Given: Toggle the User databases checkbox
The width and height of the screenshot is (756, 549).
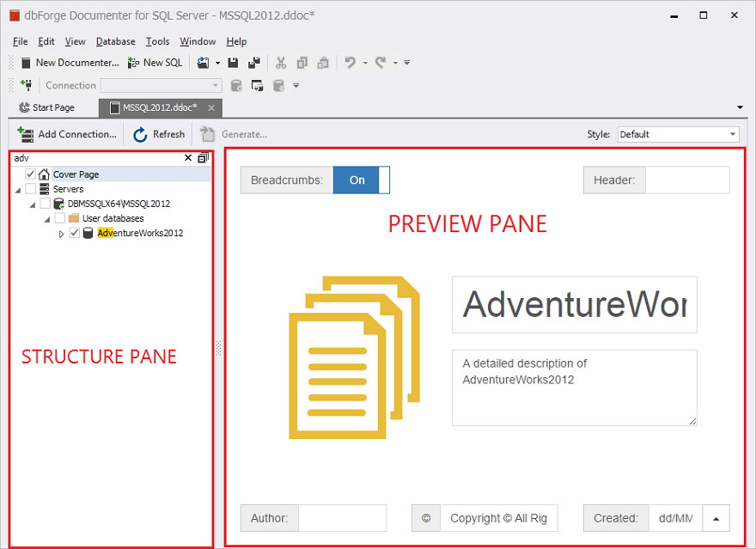Looking at the screenshot, I should (60, 218).
